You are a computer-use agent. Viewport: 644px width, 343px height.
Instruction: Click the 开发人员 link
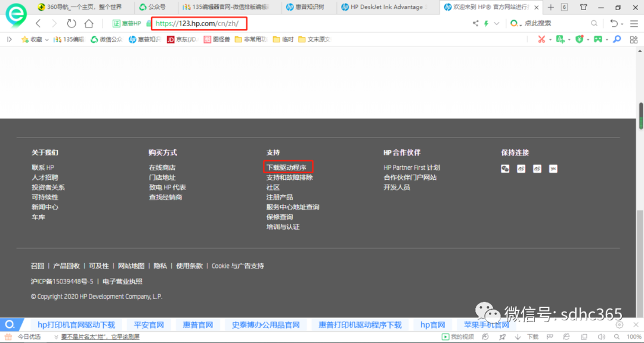coord(397,187)
